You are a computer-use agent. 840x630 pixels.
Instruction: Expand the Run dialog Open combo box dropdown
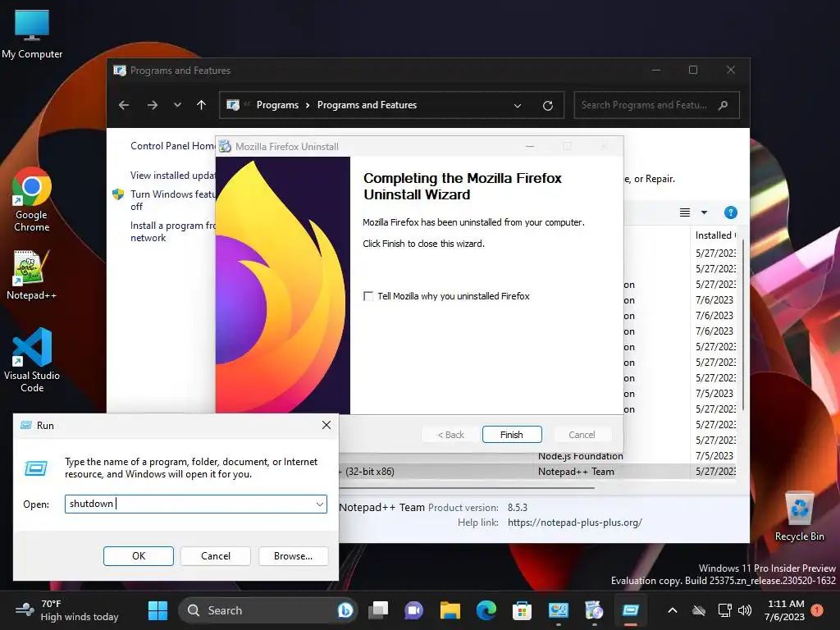click(319, 504)
